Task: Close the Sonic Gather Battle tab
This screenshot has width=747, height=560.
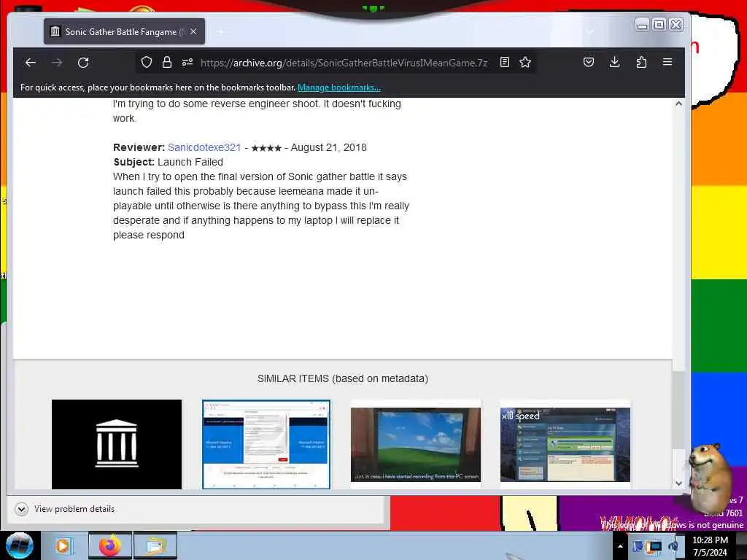Action: [193, 32]
